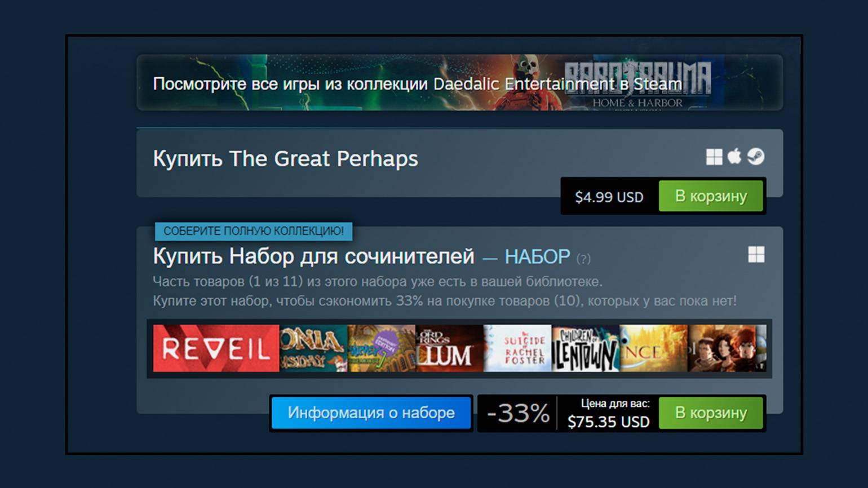The image size is (868, 488).
Task: Open the yellow game thumbnail ending in NCE
Action: pyautogui.click(x=654, y=348)
